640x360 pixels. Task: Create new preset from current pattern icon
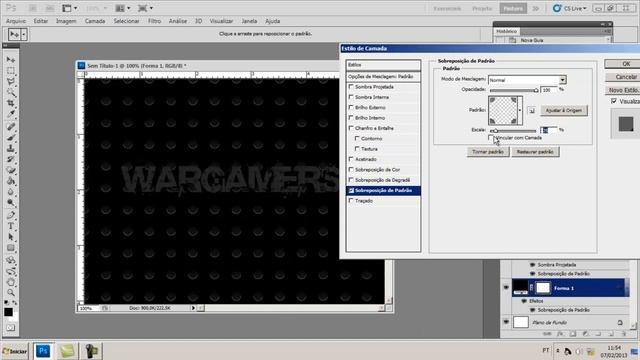point(531,110)
